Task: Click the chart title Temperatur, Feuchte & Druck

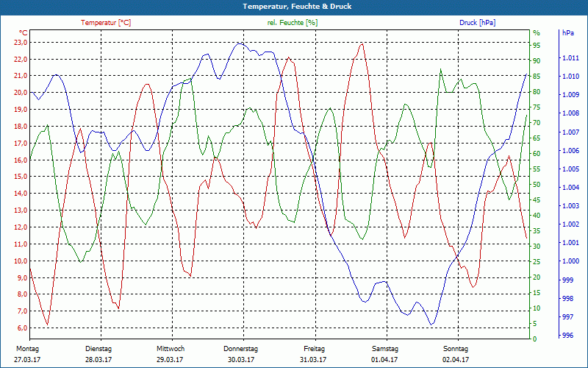Action: coord(297,7)
